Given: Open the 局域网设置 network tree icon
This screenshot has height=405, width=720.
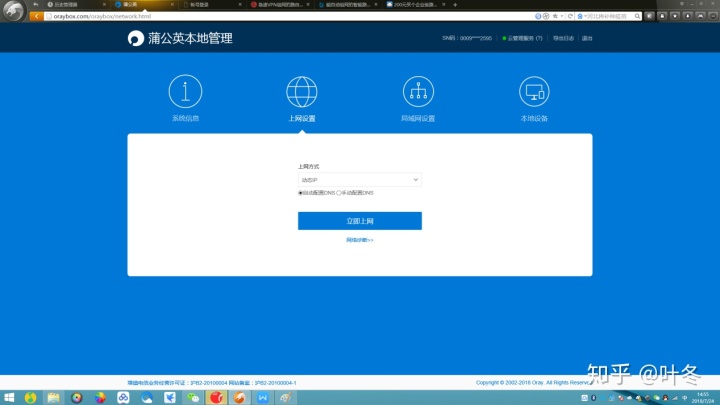Looking at the screenshot, I should click(418, 91).
